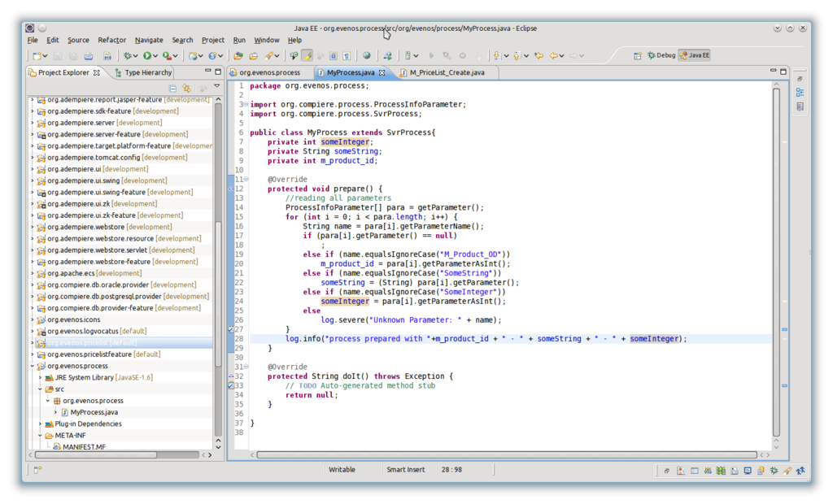Open the Refactor menu
833x504 pixels.
(111, 40)
